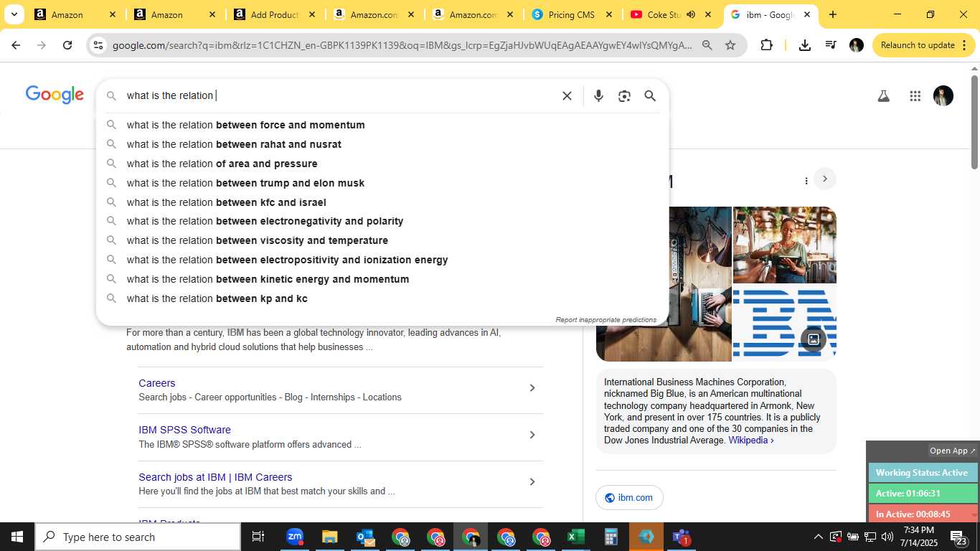The image size is (980, 551).
Task: Select suggestion between trump and elon musk
Action: coord(382,183)
